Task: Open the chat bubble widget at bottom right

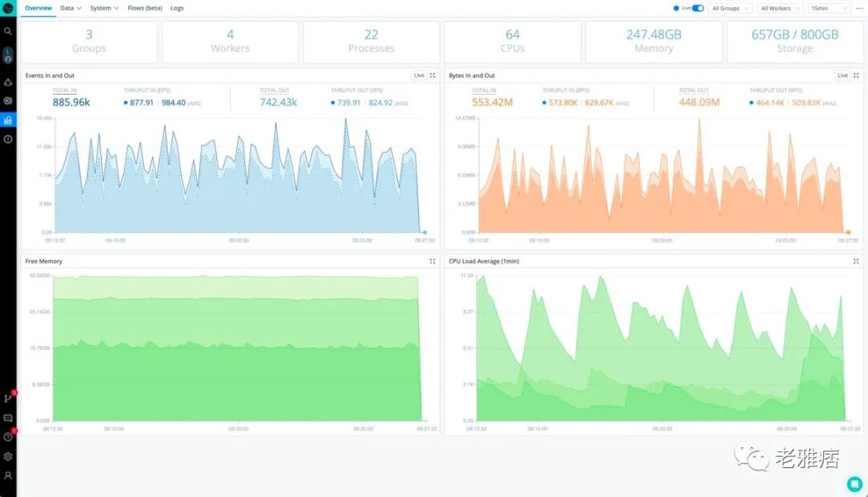Action: pos(854,484)
